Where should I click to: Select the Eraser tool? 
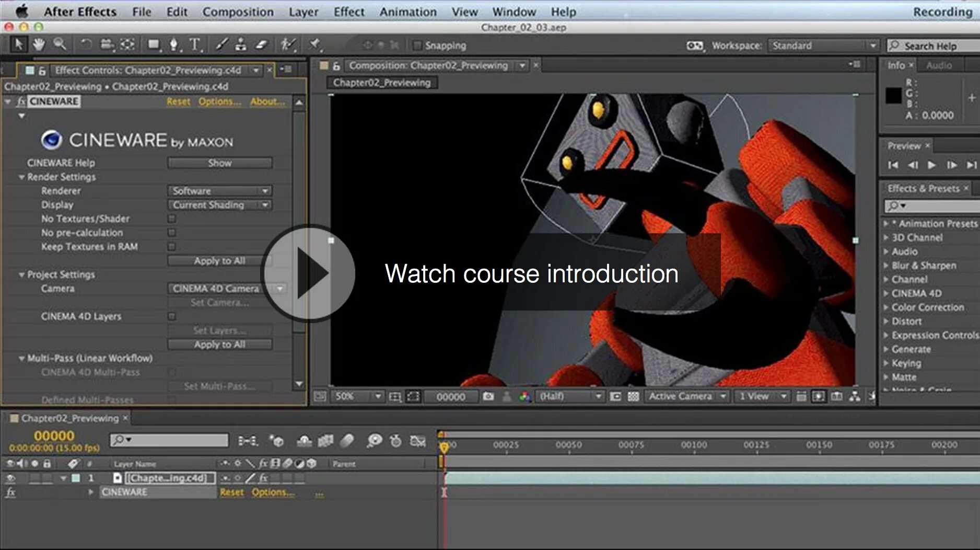coord(261,44)
